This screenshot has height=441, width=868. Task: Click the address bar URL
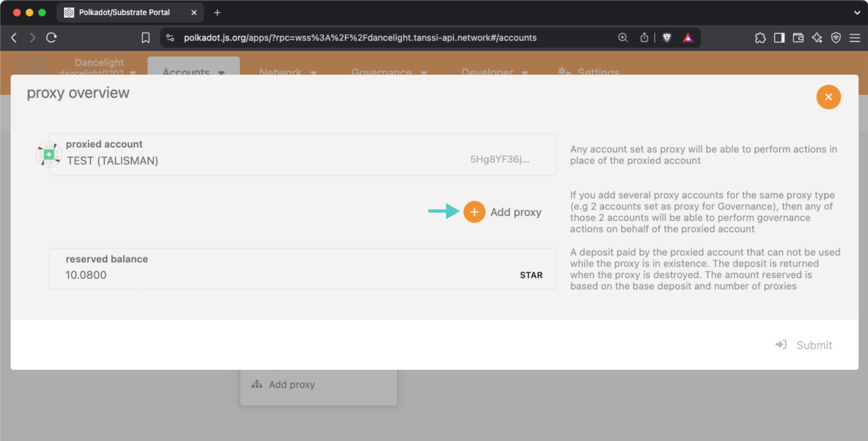coord(360,38)
